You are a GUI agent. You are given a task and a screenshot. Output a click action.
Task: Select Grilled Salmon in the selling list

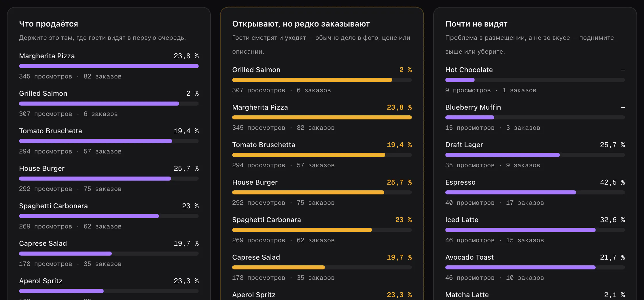[x=109, y=104]
